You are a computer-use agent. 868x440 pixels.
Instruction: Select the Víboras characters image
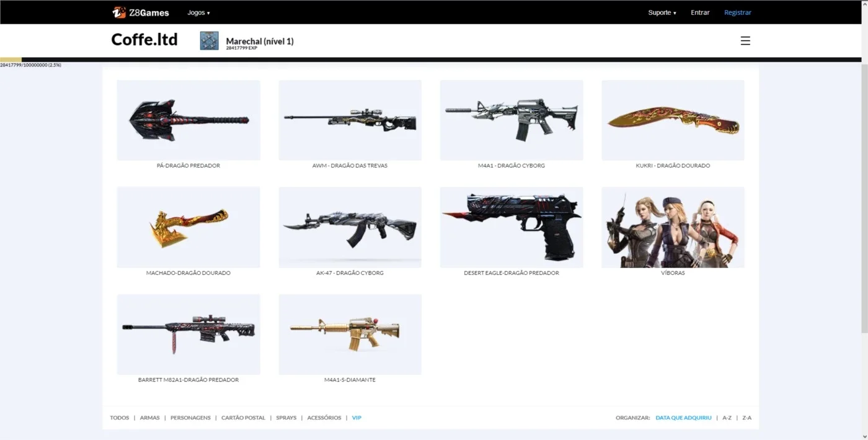(673, 227)
